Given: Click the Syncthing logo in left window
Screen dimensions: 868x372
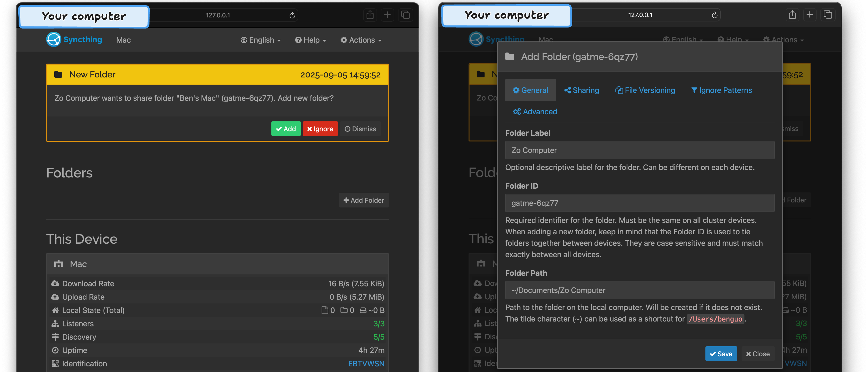Looking at the screenshot, I should click(74, 40).
